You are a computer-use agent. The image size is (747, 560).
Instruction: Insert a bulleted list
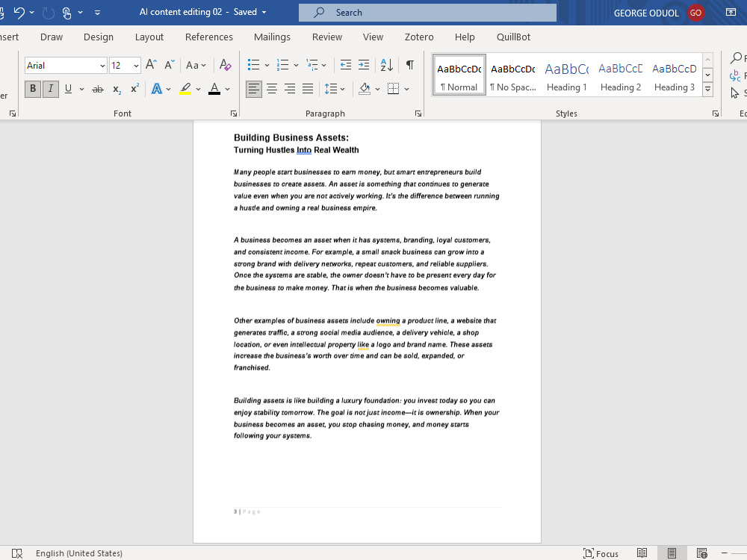pyautogui.click(x=253, y=65)
